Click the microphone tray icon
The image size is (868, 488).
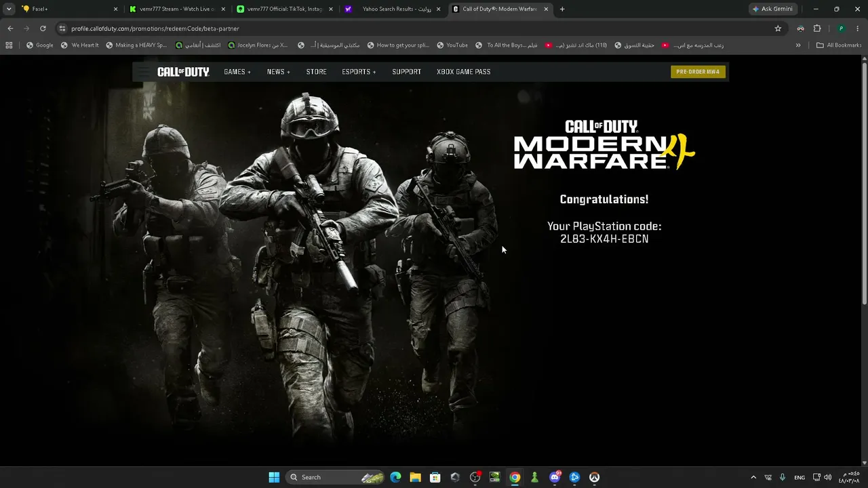point(783,477)
